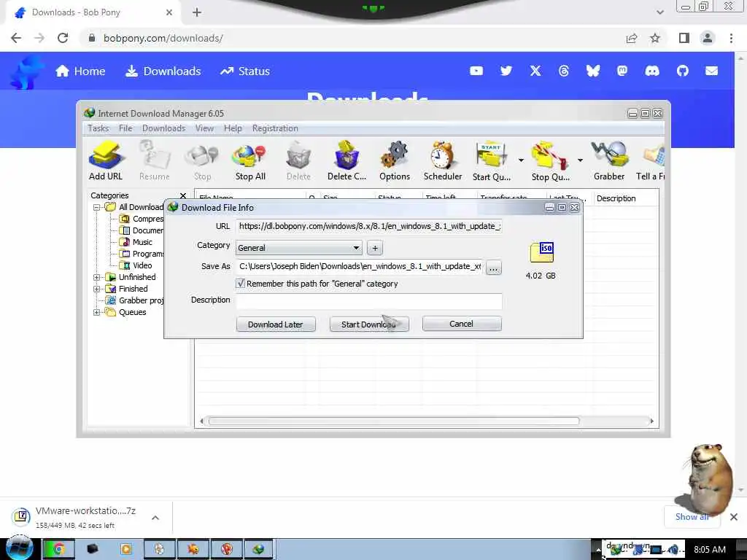Image resolution: width=747 pixels, height=560 pixels.
Task: Click the Save As path field
Action: [x=359, y=267]
